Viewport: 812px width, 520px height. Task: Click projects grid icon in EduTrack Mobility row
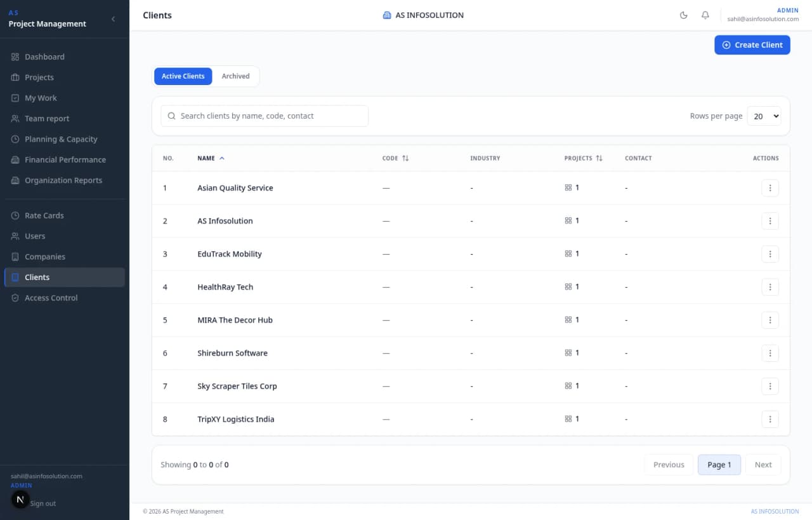click(x=568, y=254)
